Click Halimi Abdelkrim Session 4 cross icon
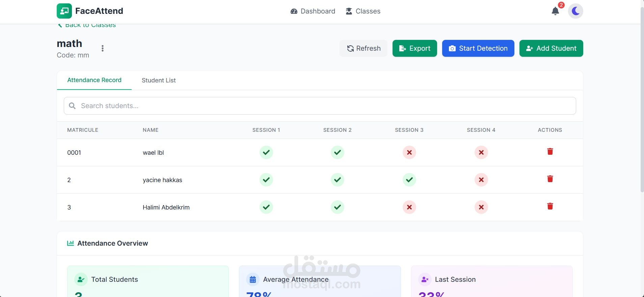Image resolution: width=644 pixels, height=297 pixels. point(481,207)
